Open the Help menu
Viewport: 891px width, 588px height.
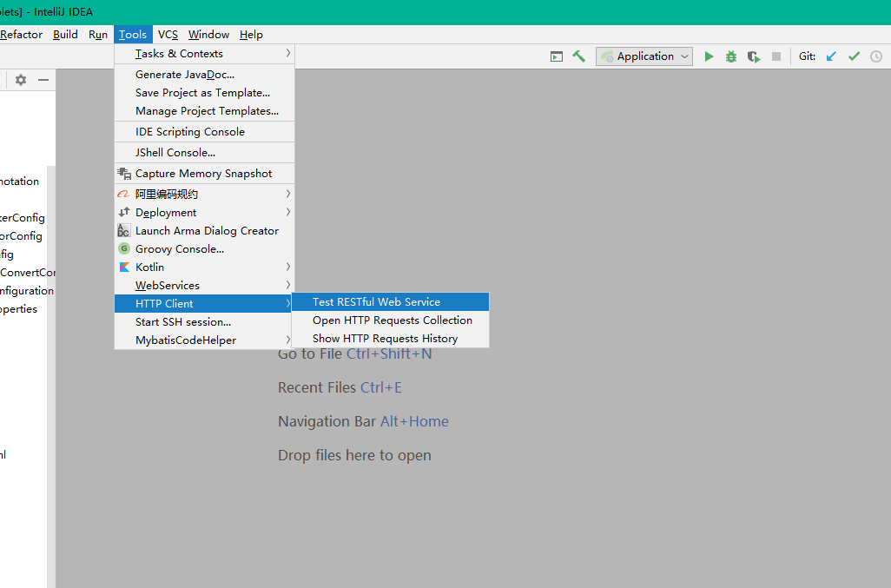pyautogui.click(x=251, y=35)
